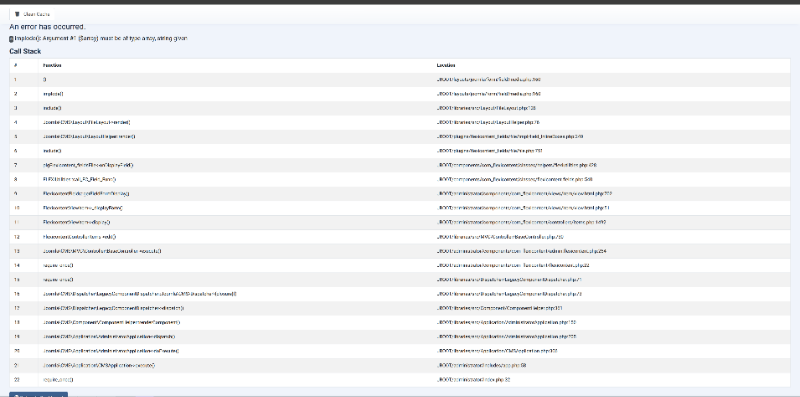
Task: Click row number 16 in call stack
Action: (17, 294)
